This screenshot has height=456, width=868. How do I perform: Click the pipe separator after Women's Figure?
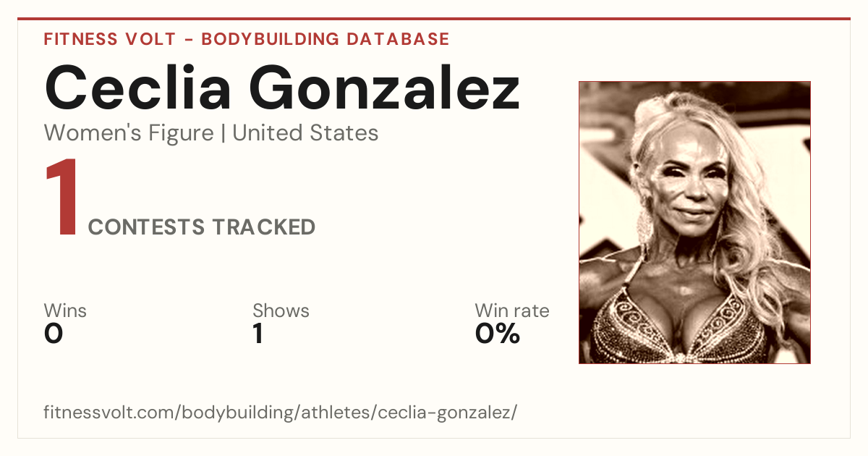(223, 133)
